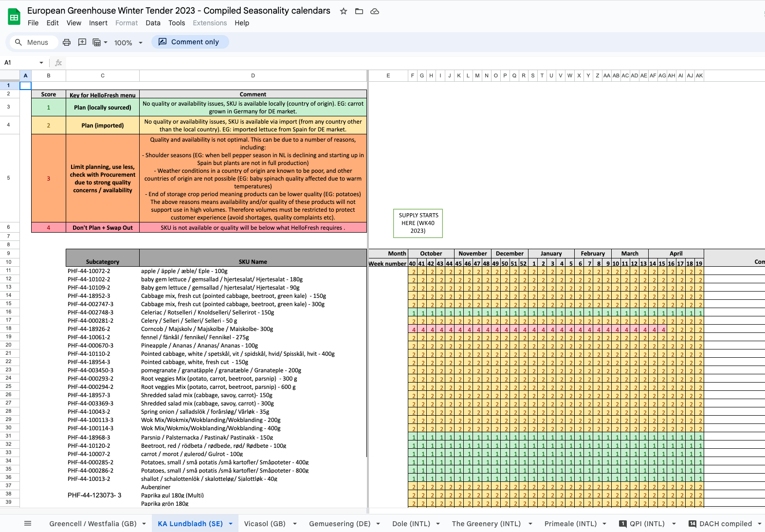This screenshot has height=532, width=765.
Task: Star this spreadsheet document
Action: click(x=344, y=11)
